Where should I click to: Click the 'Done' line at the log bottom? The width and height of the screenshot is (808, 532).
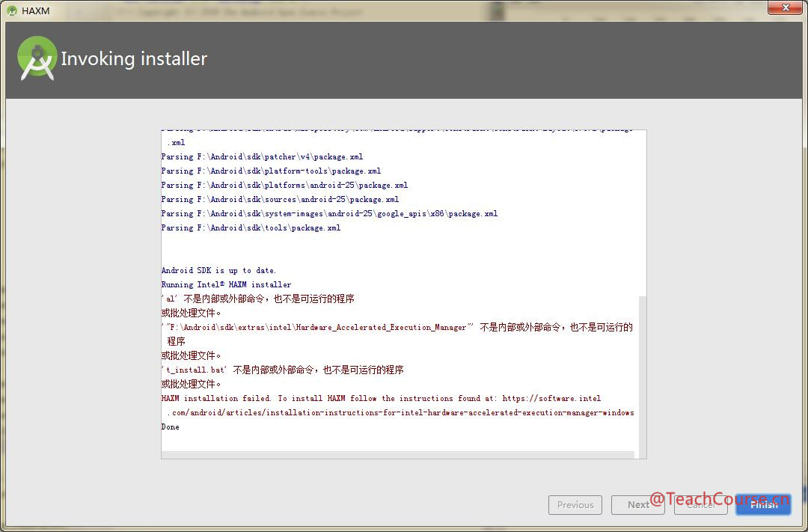169,426
